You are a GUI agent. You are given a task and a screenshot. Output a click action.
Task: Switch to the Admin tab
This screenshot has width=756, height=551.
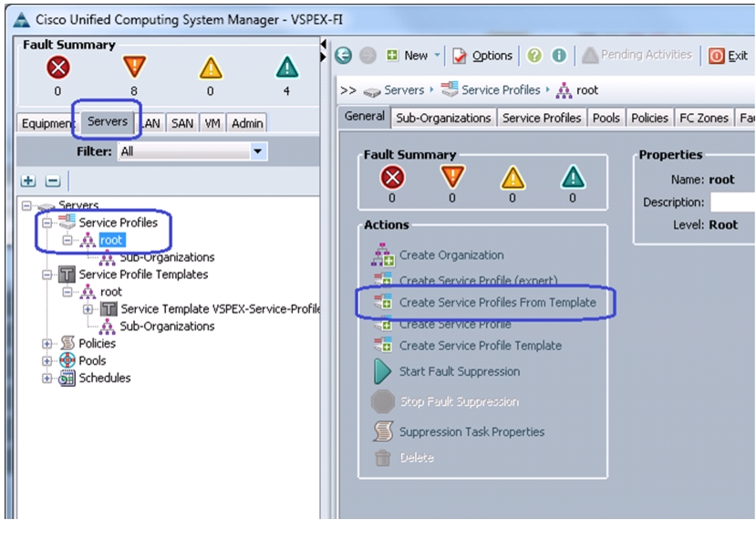pyautogui.click(x=247, y=123)
